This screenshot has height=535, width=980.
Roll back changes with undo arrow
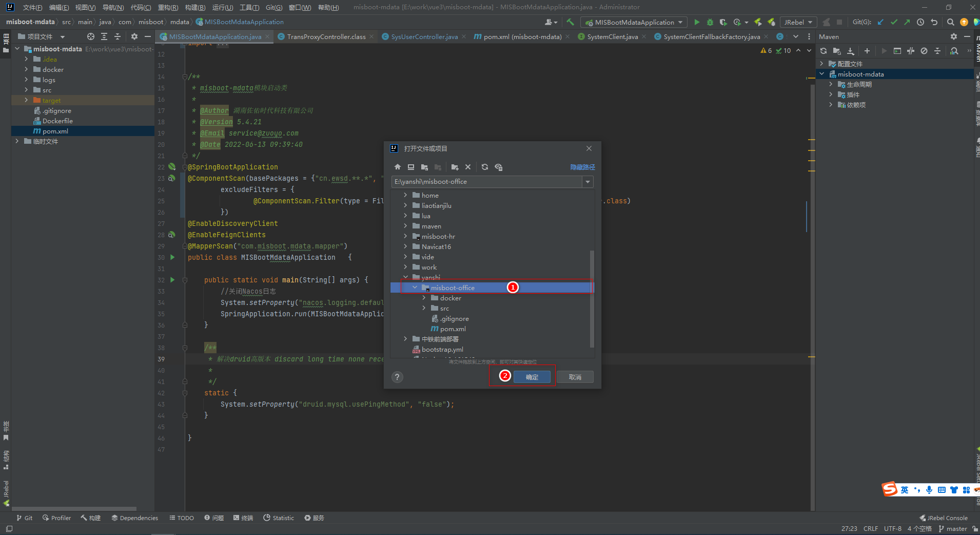(934, 22)
